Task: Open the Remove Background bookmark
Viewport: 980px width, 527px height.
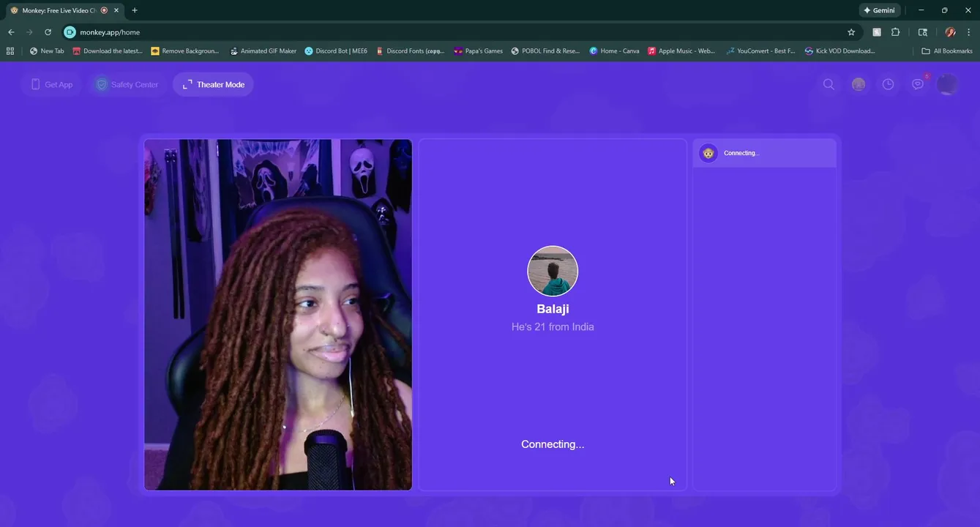Action: click(x=185, y=51)
